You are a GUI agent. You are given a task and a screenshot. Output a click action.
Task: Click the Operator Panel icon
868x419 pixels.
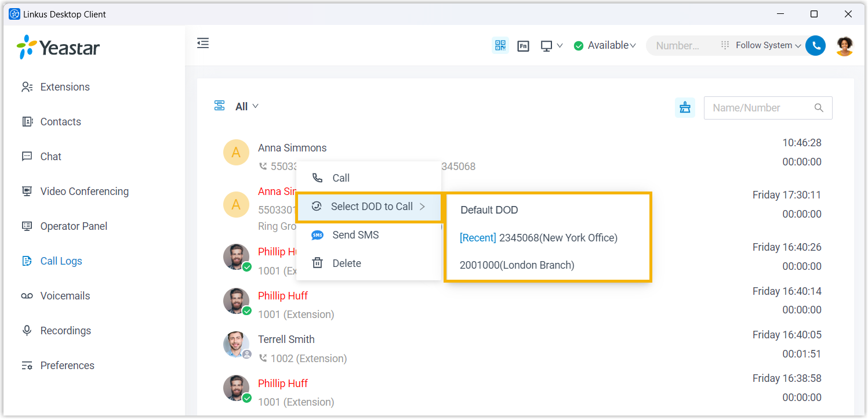(27, 226)
